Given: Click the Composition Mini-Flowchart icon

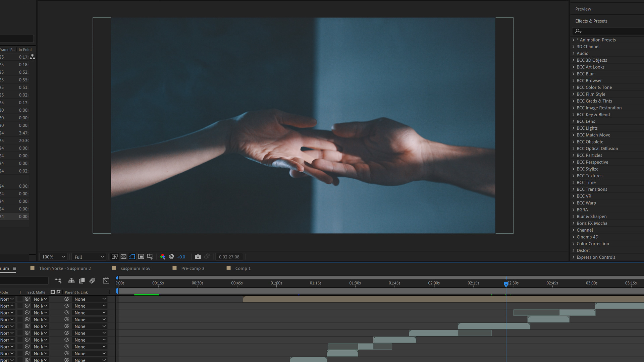Looking at the screenshot, I should (x=58, y=281).
